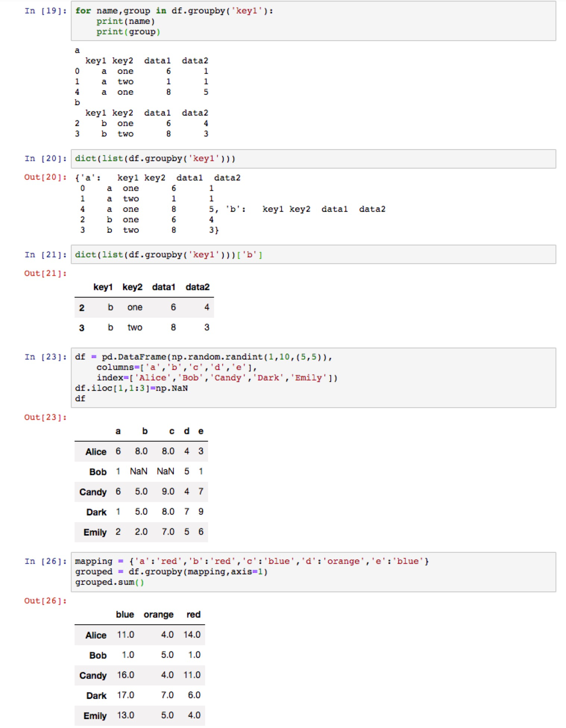
Task: Click the "Emily" row label in the Out[26] table
Action: [x=95, y=716]
